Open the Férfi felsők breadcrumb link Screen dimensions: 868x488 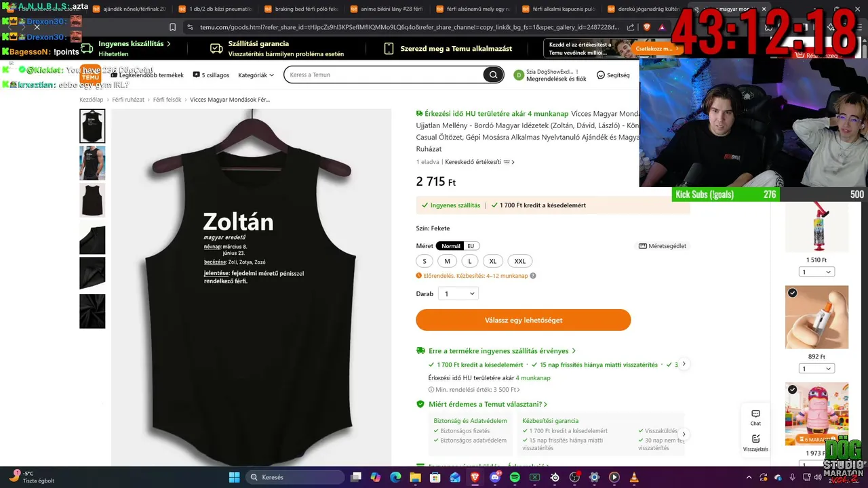tap(167, 100)
